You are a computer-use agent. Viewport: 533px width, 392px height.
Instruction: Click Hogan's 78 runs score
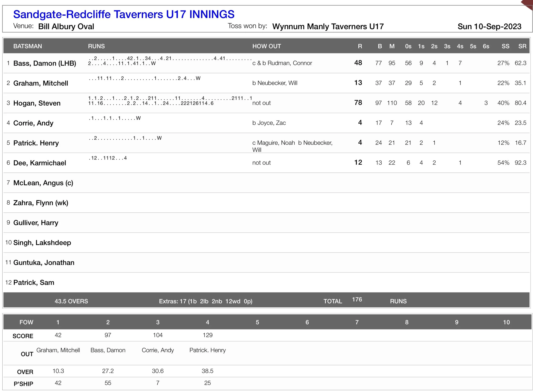(x=358, y=103)
